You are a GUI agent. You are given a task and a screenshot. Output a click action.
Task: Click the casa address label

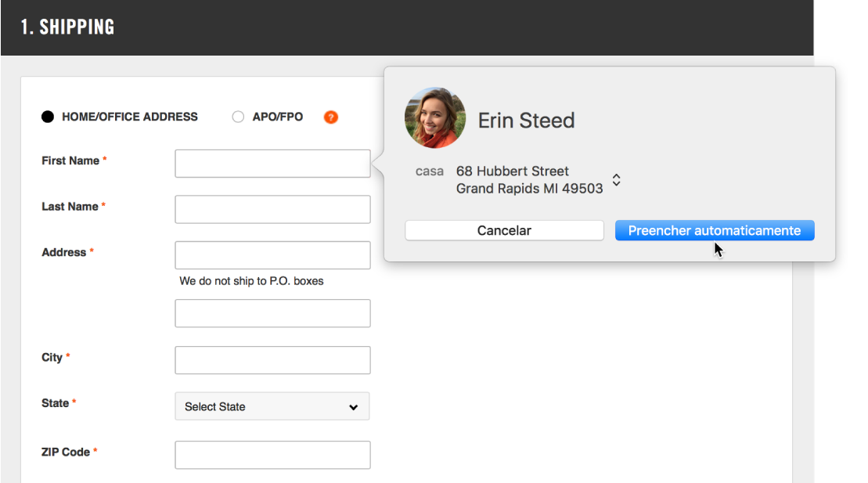tap(430, 171)
